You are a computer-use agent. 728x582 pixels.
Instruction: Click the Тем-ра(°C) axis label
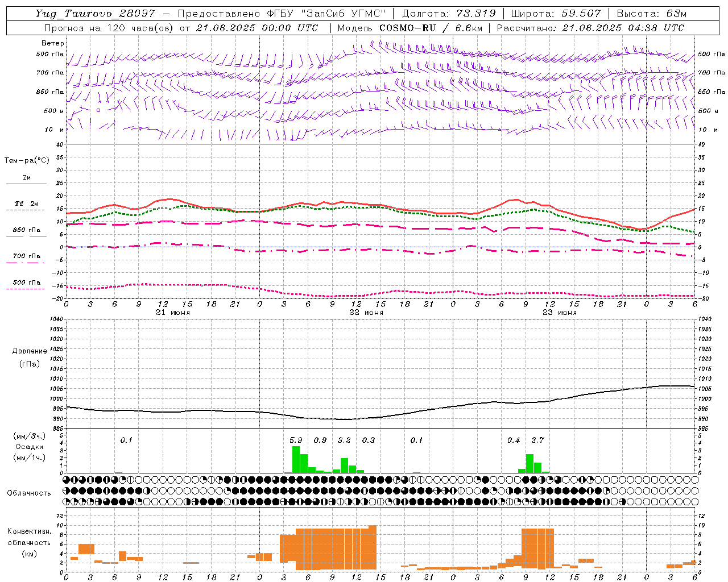tap(27, 161)
